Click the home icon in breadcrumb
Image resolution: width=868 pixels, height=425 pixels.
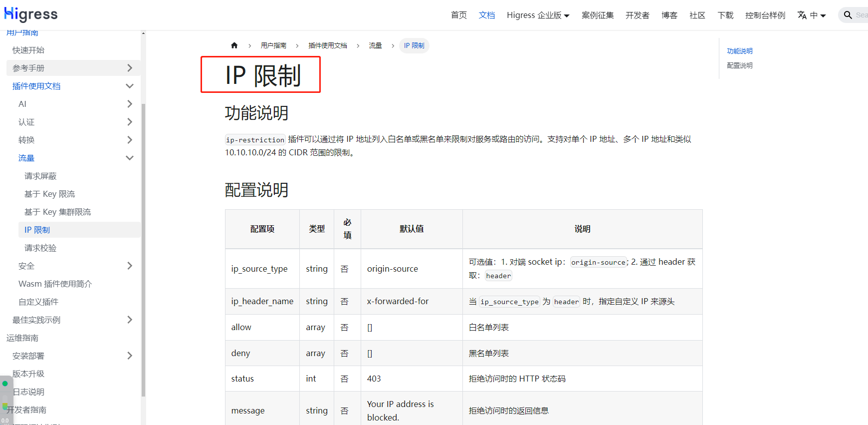(234, 45)
